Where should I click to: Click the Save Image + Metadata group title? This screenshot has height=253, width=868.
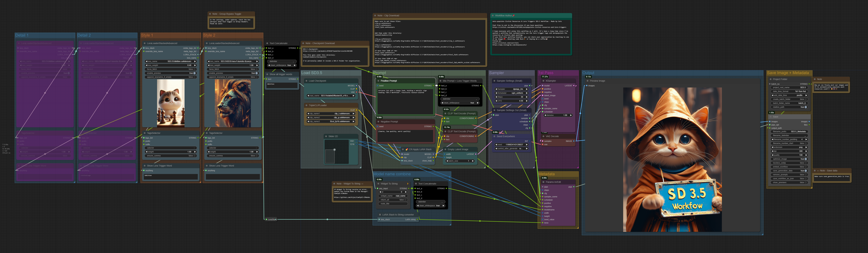coord(788,73)
